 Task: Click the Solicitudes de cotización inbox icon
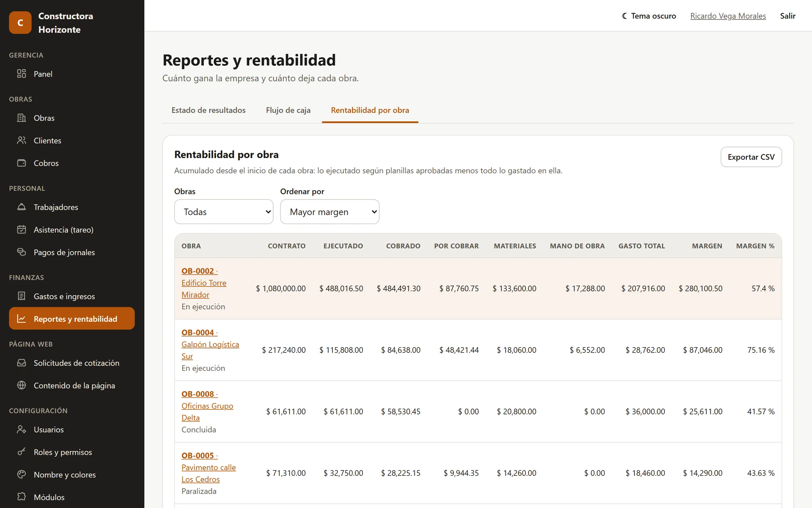[x=22, y=363]
